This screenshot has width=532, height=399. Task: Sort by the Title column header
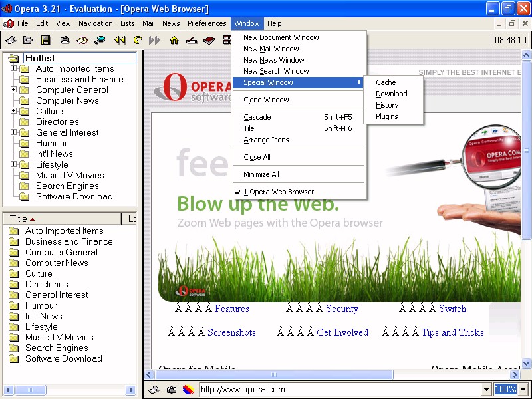tap(62, 219)
